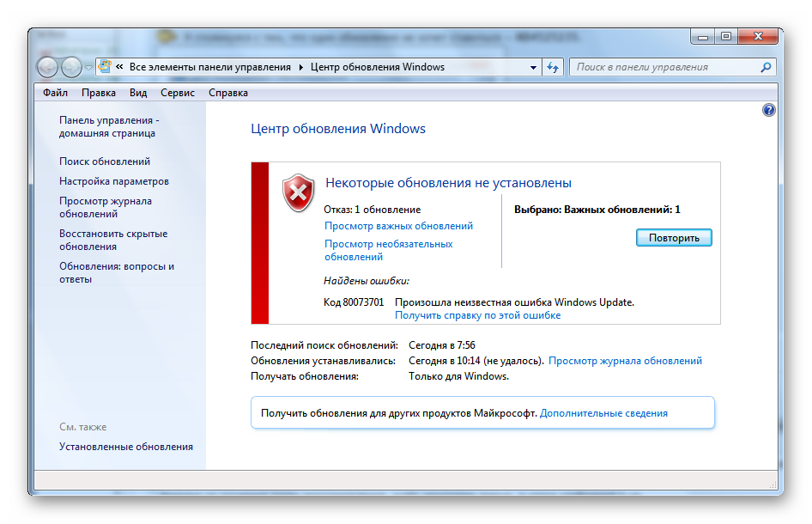
Task: Click the magnifier search icon
Action: [x=766, y=67]
